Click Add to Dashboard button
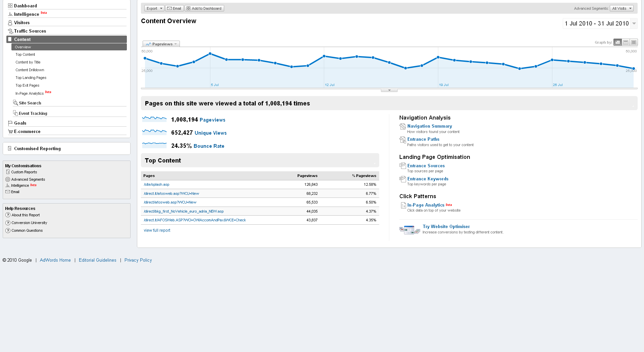Image resolution: width=644 pixels, height=352 pixels. coord(204,8)
